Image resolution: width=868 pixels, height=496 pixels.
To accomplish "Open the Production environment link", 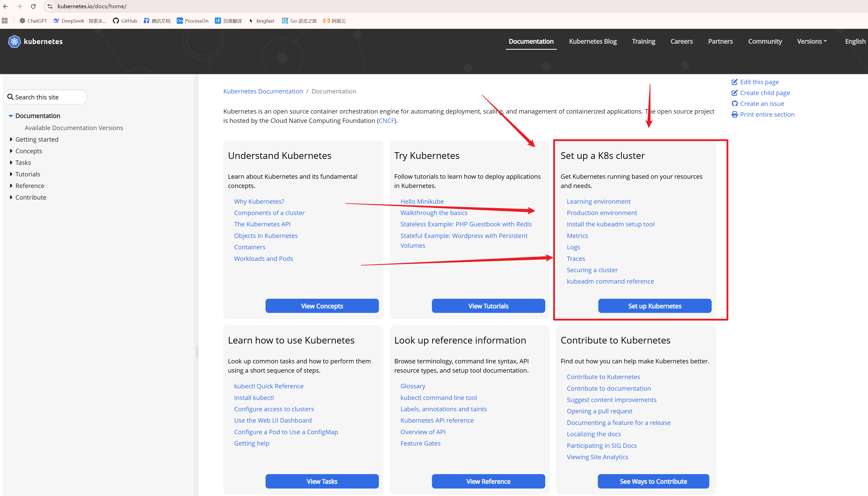I will pos(602,212).
